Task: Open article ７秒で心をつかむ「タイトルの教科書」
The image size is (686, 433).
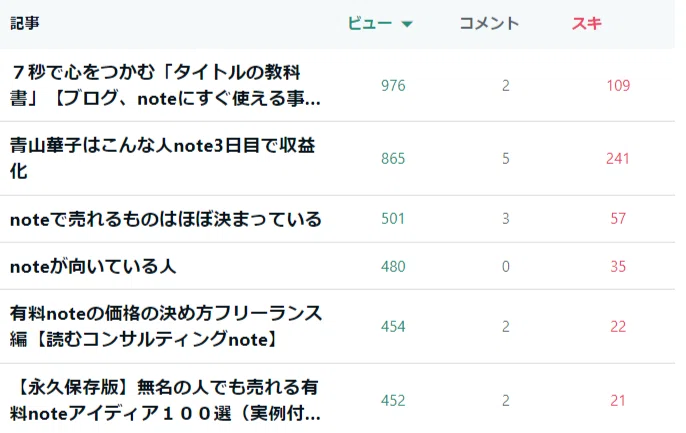Action: tap(165, 85)
